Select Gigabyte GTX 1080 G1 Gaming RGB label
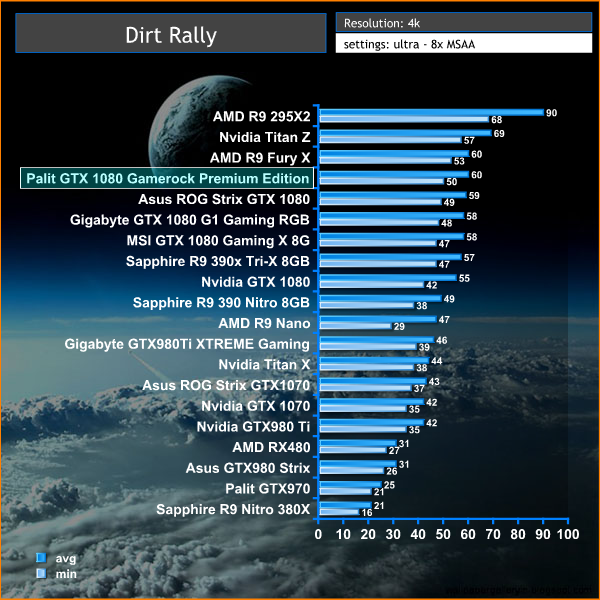The width and height of the screenshot is (600, 600). (190, 220)
